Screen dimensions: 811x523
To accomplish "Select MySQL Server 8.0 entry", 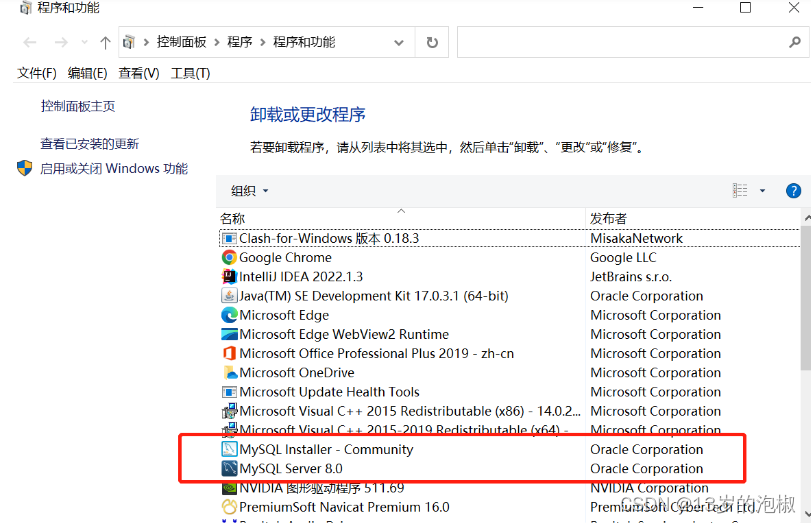I will coord(291,468).
